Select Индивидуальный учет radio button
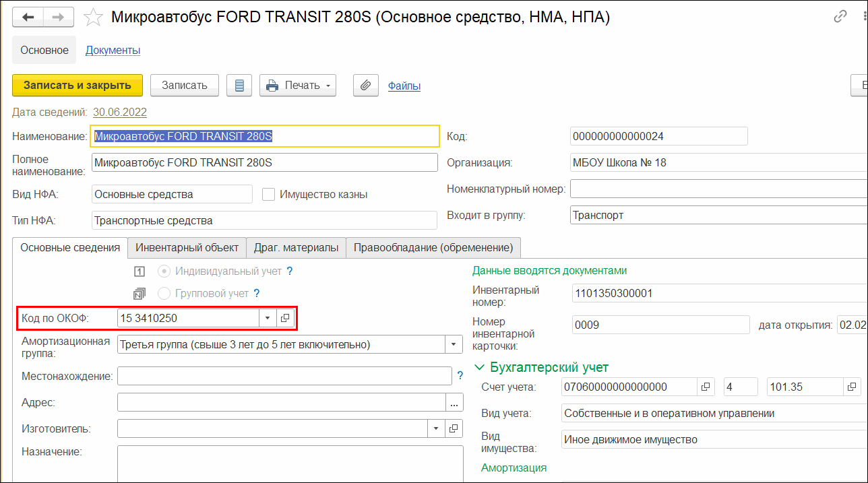Viewport: 868px width, 483px height. [163, 271]
